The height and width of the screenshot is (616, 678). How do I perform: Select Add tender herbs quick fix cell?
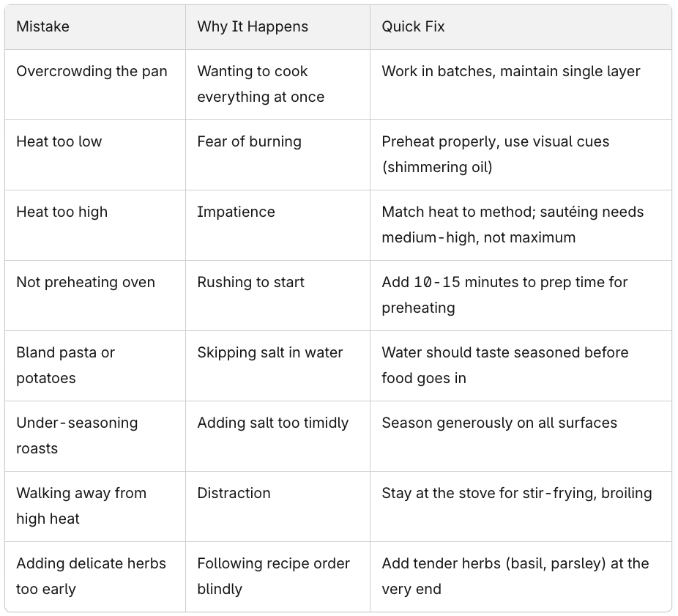521,576
